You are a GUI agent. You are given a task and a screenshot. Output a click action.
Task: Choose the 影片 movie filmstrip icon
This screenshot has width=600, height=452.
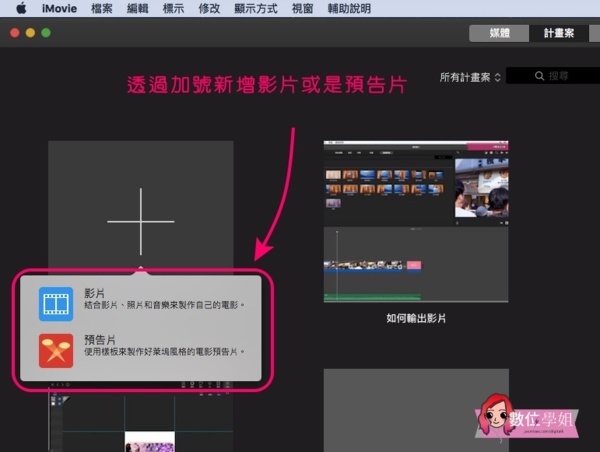pos(55,302)
